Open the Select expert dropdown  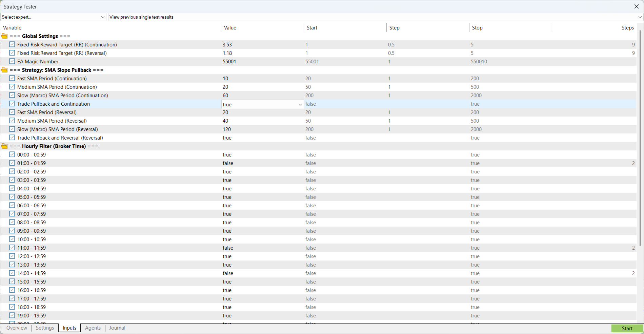(54, 17)
